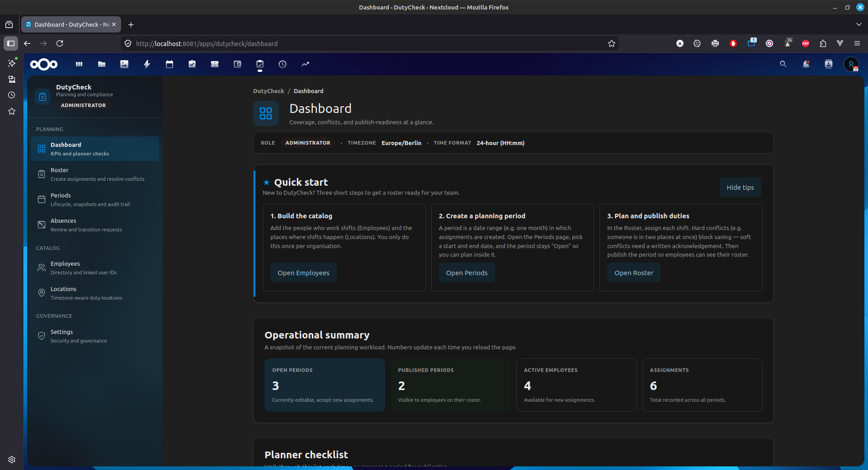The image size is (868, 470).
Task: Open the wallet-shaped app icon in header
Action: (x=237, y=64)
